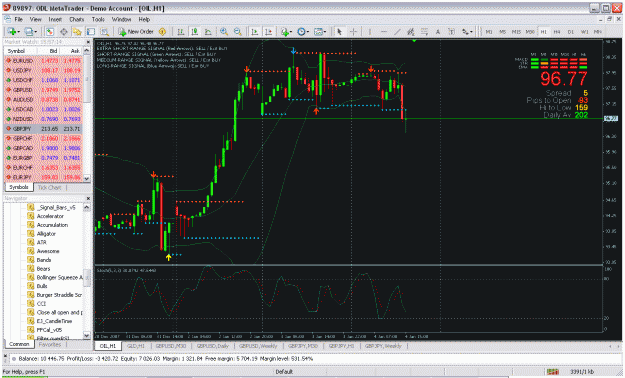Zoom out the chart
This screenshot has height=378, width=625.
238,32
